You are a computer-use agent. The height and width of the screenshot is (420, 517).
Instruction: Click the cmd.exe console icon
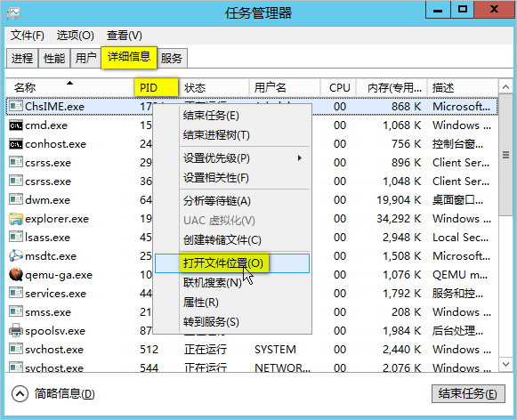pos(16,125)
